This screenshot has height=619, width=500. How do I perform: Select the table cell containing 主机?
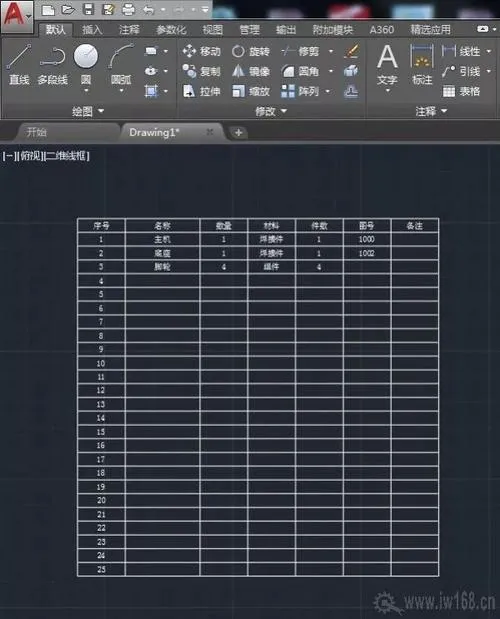coord(162,239)
